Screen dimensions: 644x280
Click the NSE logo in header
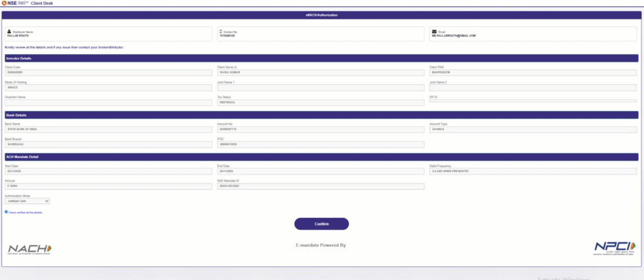pos(19,3)
